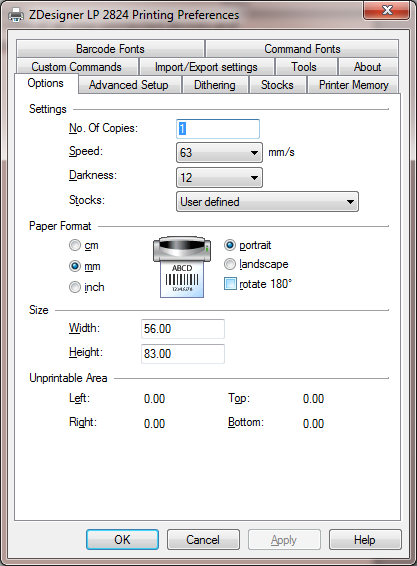
Task: Switch to the Advanced Setup tab
Action: [129, 85]
